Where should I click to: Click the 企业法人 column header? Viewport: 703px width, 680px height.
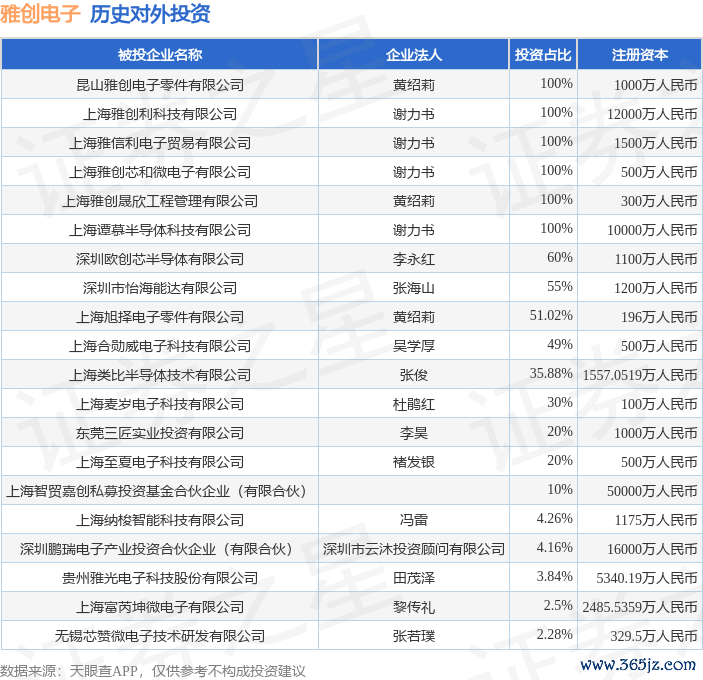[414, 55]
